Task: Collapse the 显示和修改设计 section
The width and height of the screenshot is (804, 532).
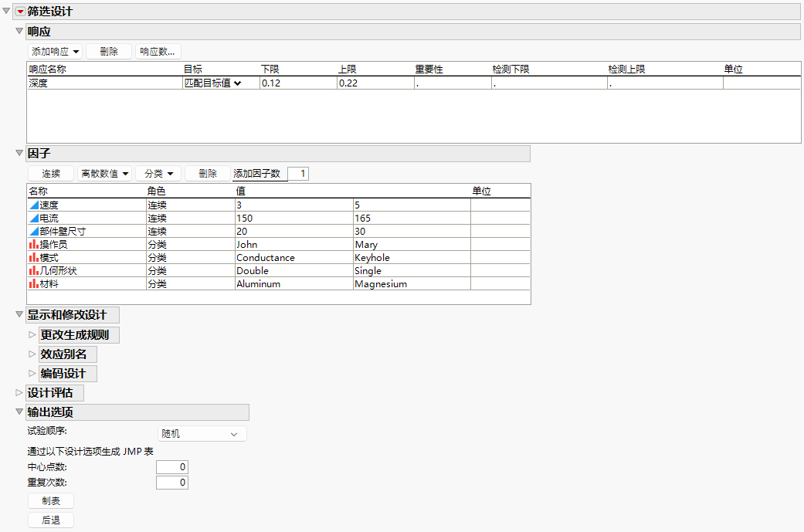Action: [x=19, y=314]
